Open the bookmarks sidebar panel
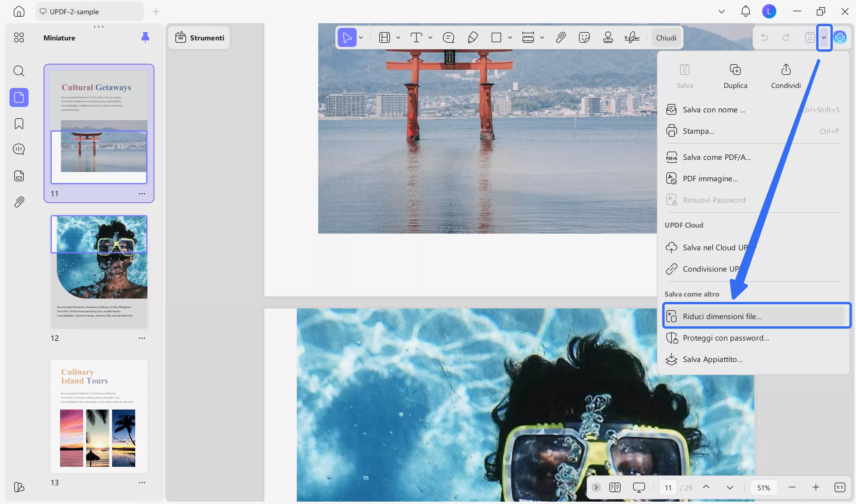This screenshot has height=504, width=856. pos(19,124)
